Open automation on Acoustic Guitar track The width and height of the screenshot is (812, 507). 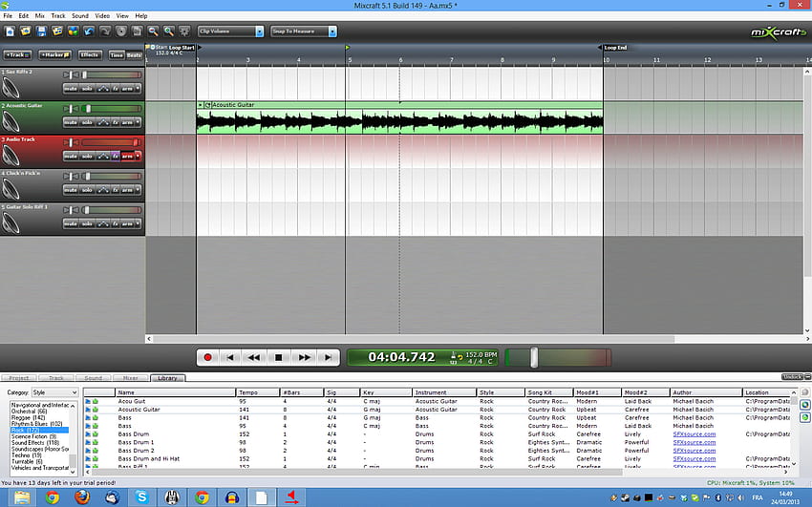[x=103, y=122]
